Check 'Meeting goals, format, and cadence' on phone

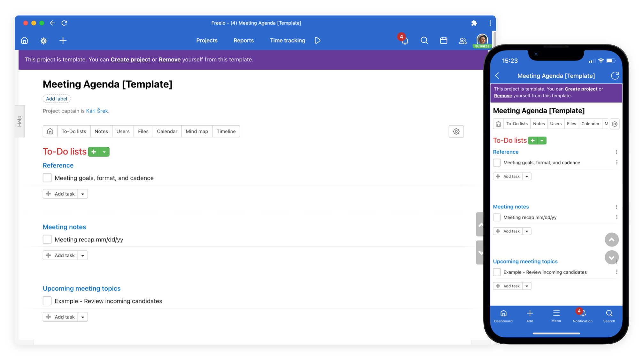click(x=497, y=162)
